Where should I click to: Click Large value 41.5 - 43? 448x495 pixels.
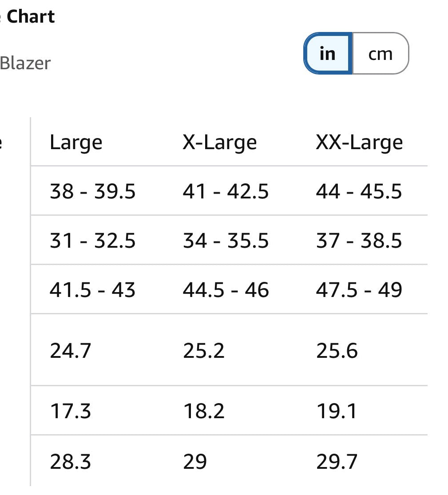click(92, 289)
